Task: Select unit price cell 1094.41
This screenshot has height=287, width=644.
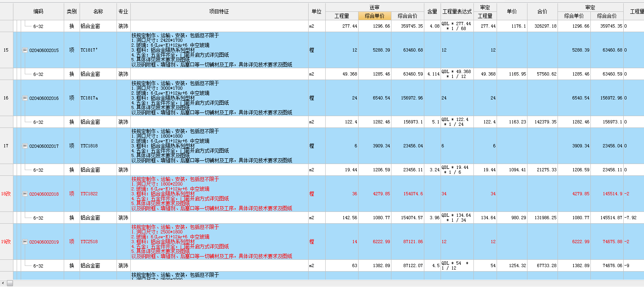Action: tap(512, 170)
